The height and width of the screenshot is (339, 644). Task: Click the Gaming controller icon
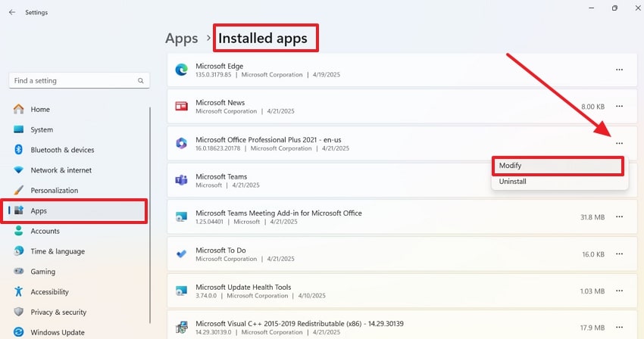[18, 271]
